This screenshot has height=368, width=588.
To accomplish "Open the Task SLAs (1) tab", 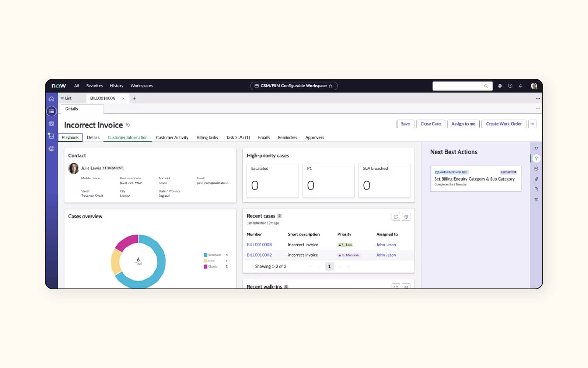I will click(238, 138).
